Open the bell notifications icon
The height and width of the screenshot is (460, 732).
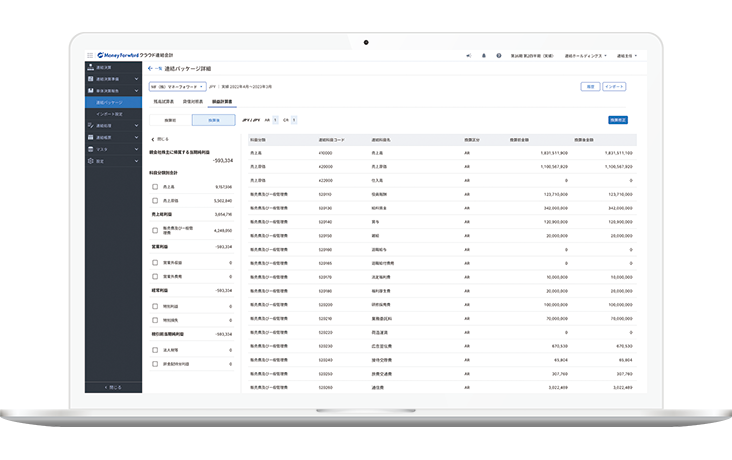coord(484,56)
